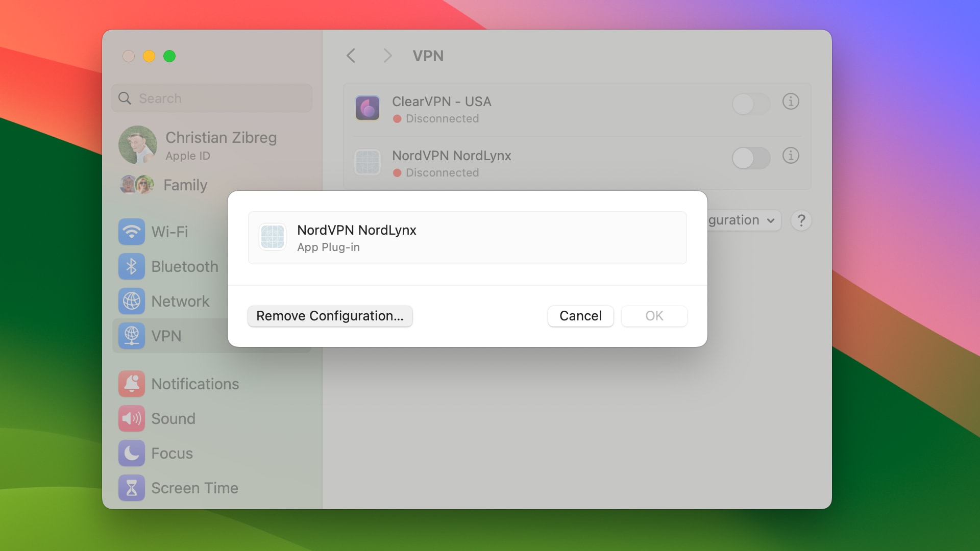Click the info button for NordVPN NordLynx
The width and height of the screenshot is (980, 551).
(791, 156)
